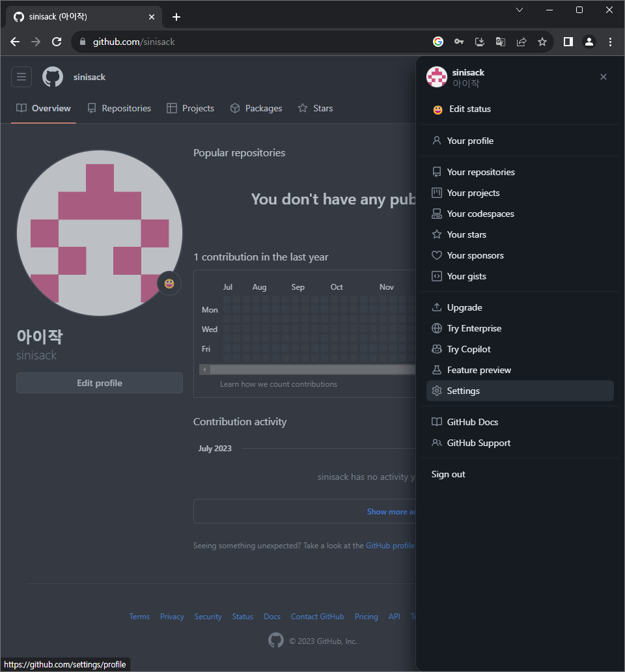The image size is (625, 672).
Task: Open the Privacy footer link
Action: click(173, 617)
